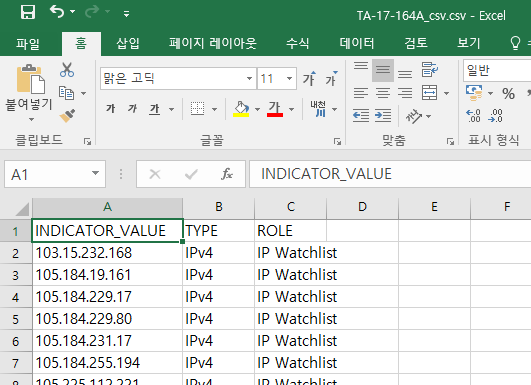Image resolution: width=531 pixels, height=385 pixels.
Task: Open fill color palette arrow
Action: click(x=257, y=109)
